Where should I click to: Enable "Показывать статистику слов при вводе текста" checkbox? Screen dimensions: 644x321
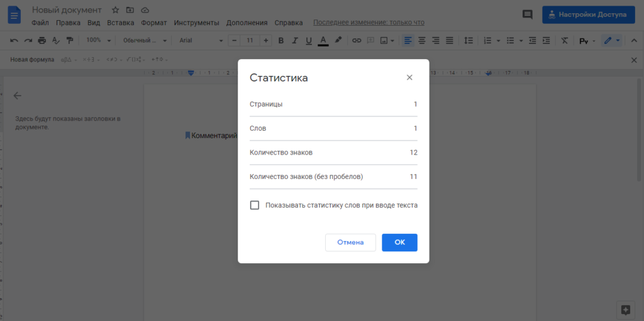click(x=255, y=205)
